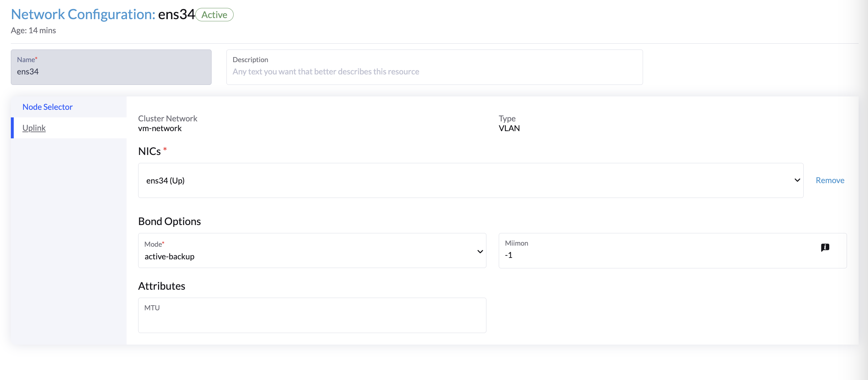Viewport: 868px width, 380px height.
Task: Click the vm-network cluster network value
Action: coord(160,128)
